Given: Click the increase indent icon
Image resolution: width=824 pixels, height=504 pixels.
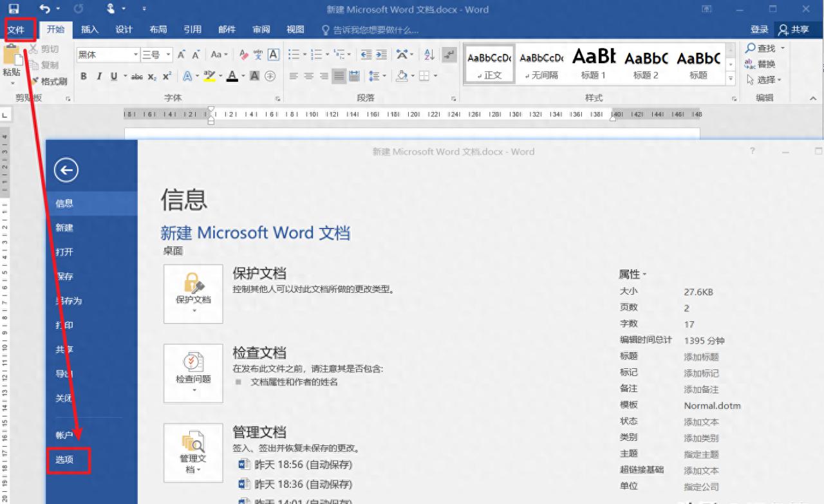Looking at the screenshot, I should pos(382,55).
